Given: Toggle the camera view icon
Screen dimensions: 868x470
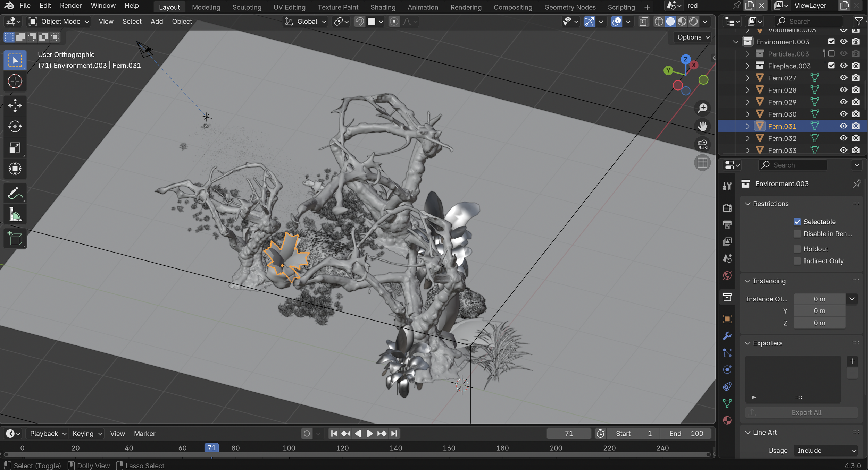Looking at the screenshot, I should tap(702, 144).
